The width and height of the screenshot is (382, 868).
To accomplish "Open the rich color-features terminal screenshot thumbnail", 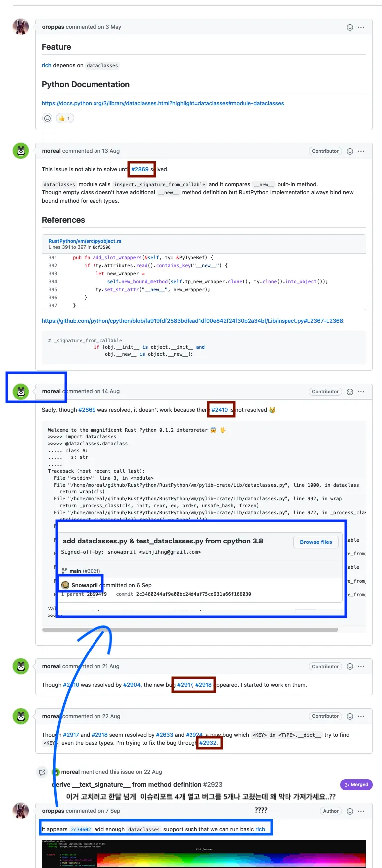I will pos(204,854).
